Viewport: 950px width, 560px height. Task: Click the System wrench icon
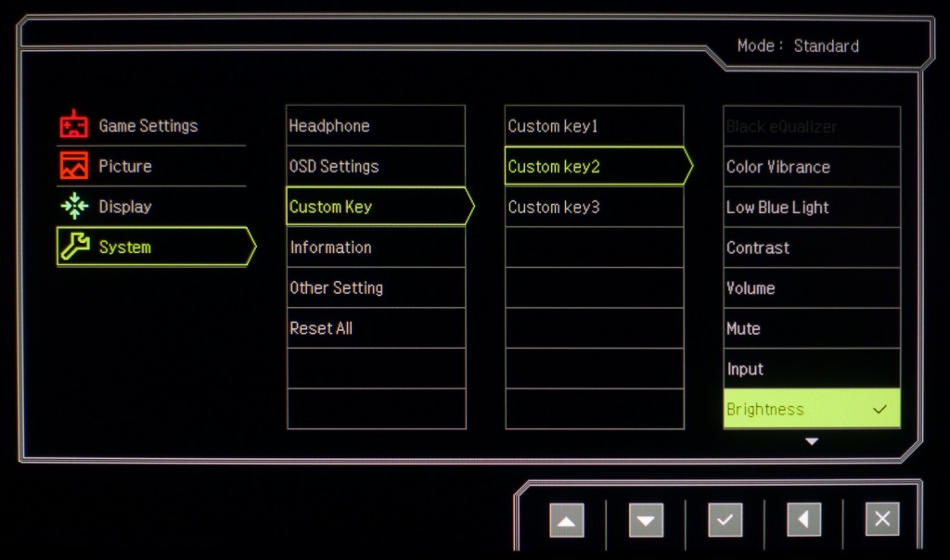click(74, 247)
